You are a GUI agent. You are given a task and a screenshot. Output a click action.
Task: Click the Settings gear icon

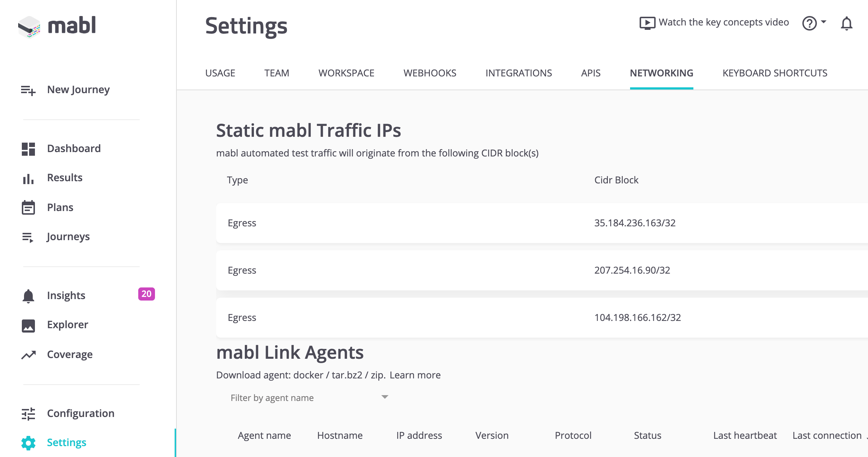(x=28, y=443)
